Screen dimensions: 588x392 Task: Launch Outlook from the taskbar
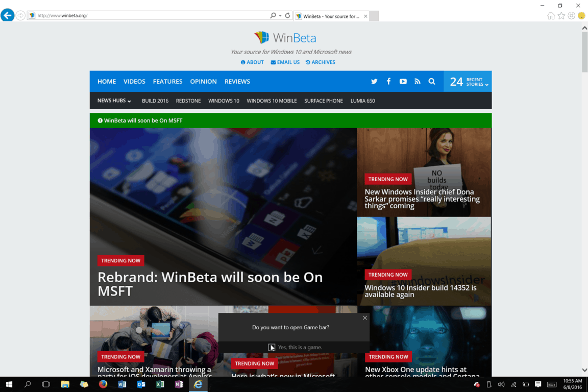(141, 384)
